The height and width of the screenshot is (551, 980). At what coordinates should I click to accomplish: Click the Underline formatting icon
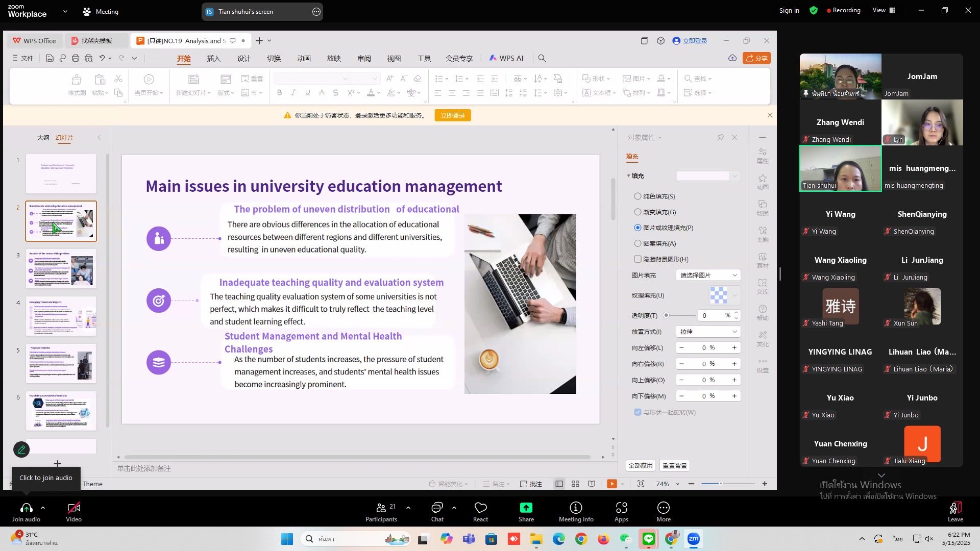tap(307, 93)
